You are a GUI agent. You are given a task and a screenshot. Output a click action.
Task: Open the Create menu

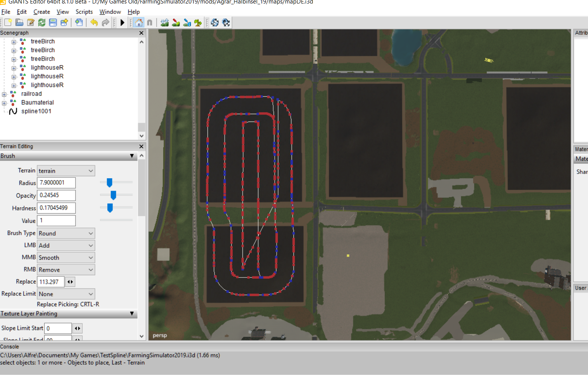click(x=42, y=12)
